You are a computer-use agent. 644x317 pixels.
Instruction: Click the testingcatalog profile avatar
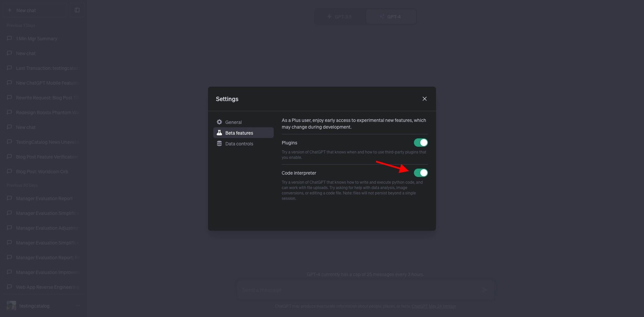(x=11, y=306)
